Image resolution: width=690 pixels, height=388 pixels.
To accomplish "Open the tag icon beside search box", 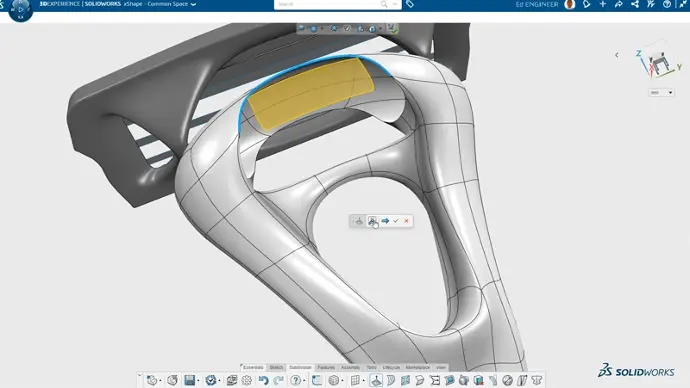I will [x=410, y=4].
